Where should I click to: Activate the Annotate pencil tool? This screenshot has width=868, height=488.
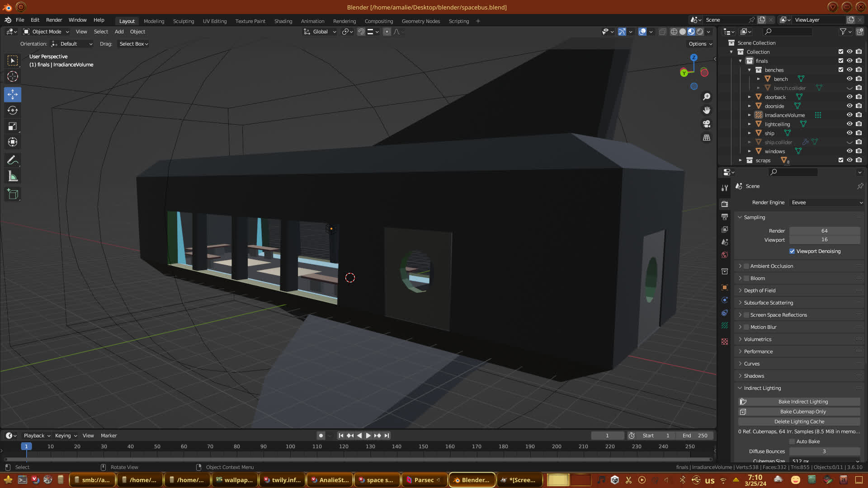click(x=13, y=160)
